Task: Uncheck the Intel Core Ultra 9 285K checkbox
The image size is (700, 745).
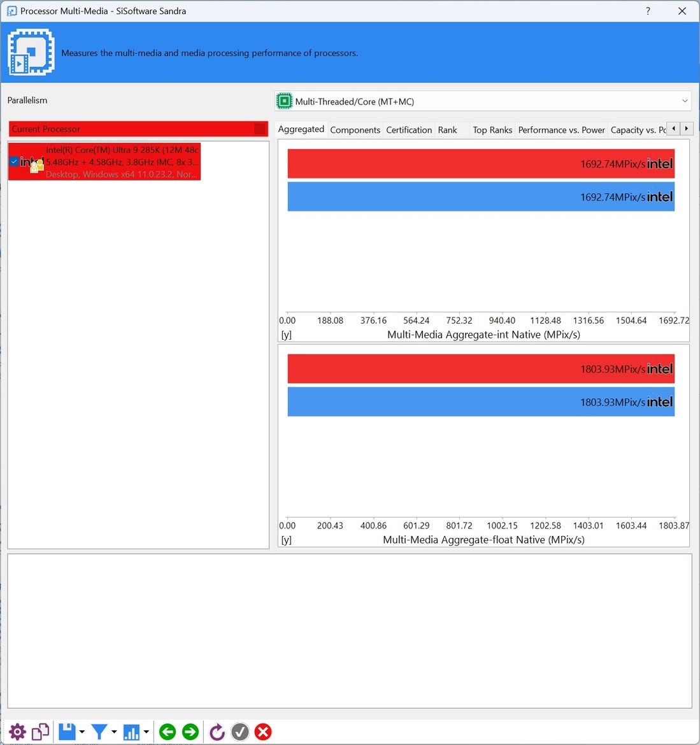Action: (14, 161)
